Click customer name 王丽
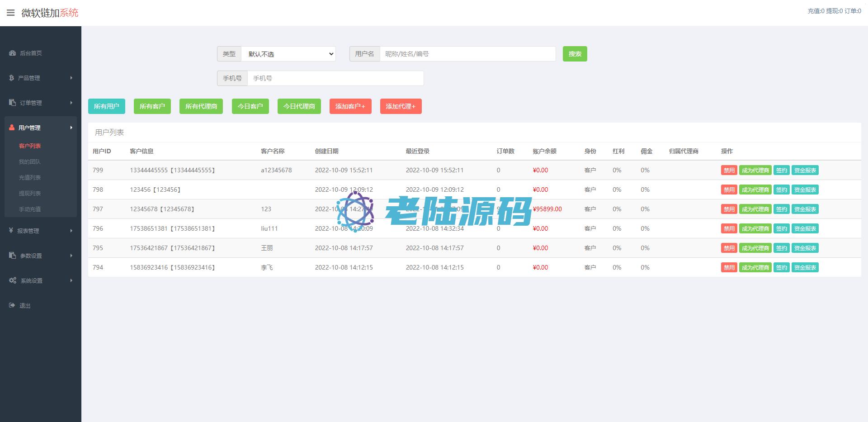The image size is (868, 422). [x=267, y=248]
